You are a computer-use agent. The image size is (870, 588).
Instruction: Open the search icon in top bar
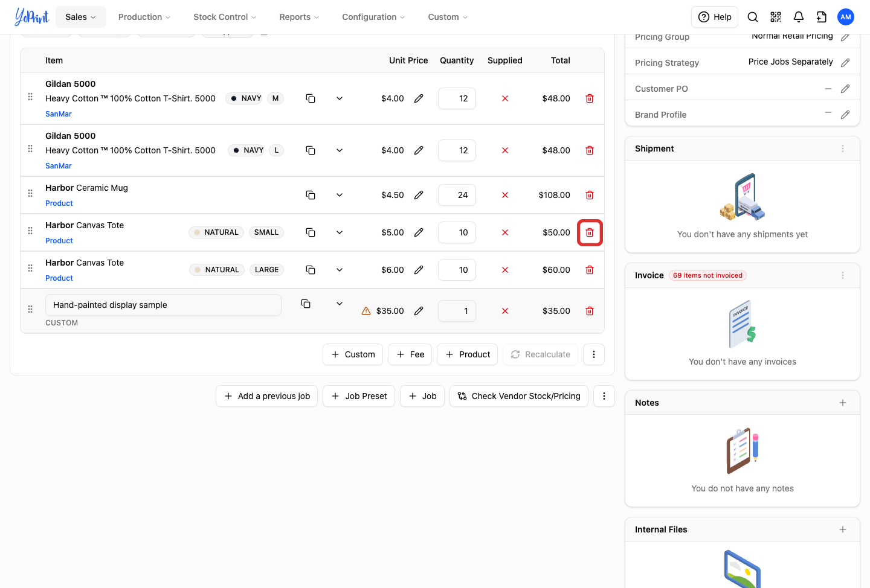point(753,17)
